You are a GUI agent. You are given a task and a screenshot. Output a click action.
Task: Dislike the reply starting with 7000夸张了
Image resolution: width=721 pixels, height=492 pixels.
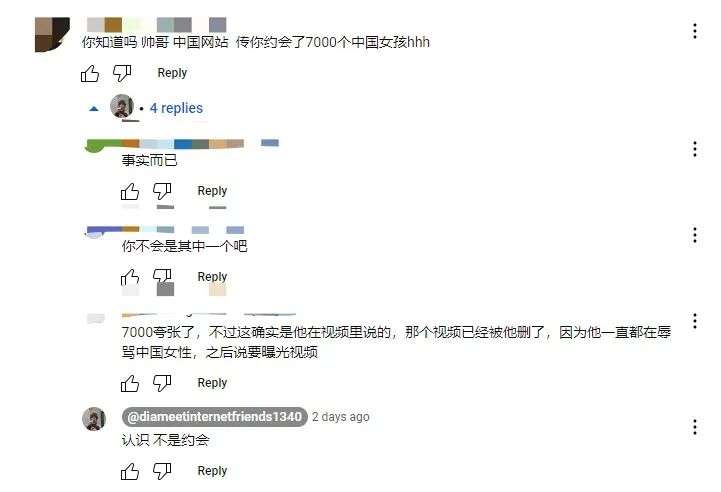point(162,383)
